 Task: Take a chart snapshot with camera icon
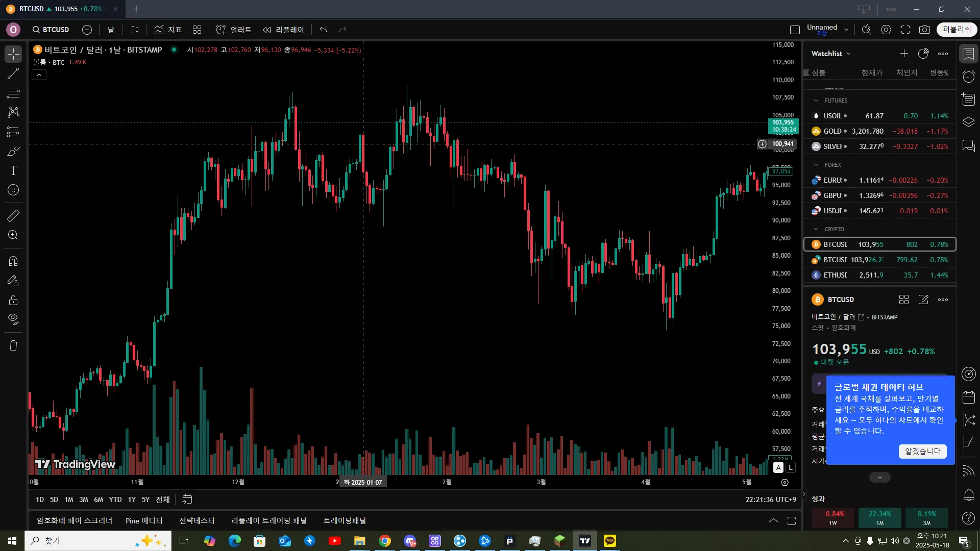point(924,30)
